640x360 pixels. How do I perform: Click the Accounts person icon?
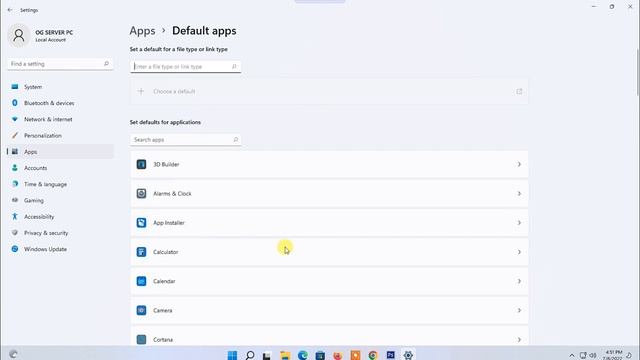[x=15, y=168]
